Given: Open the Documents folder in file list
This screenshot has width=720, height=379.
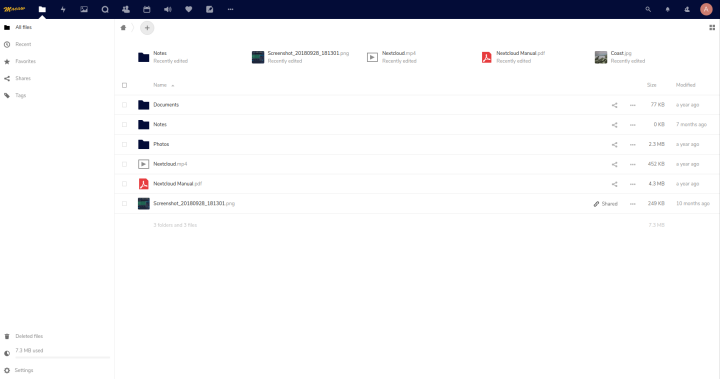Looking at the screenshot, I should point(166,105).
